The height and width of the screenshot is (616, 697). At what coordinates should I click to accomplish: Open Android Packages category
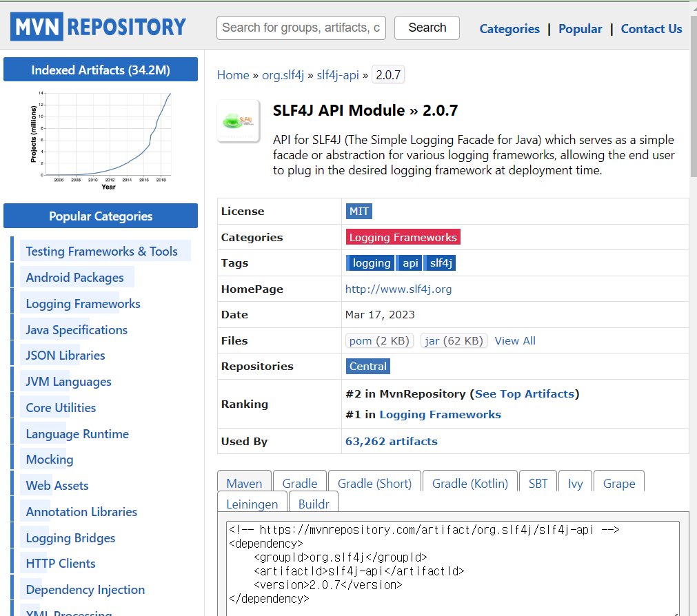(x=74, y=278)
